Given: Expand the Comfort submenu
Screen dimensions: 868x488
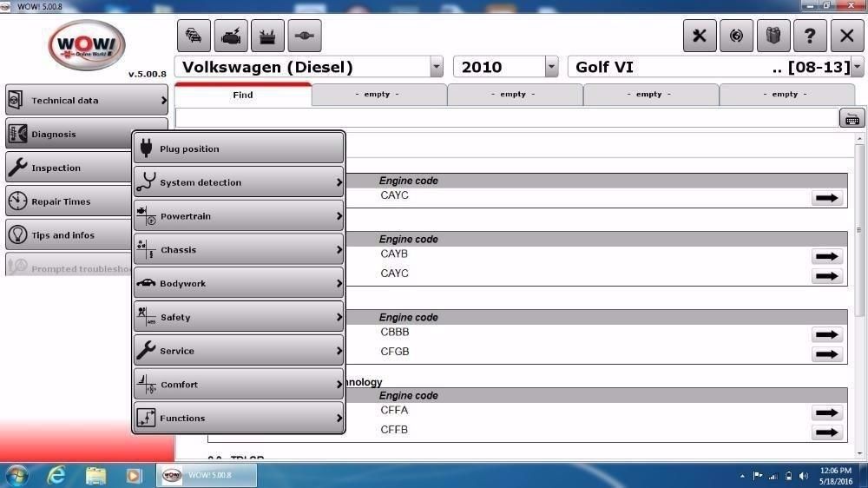Looking at the screenshot, I should tap(239, 385).
